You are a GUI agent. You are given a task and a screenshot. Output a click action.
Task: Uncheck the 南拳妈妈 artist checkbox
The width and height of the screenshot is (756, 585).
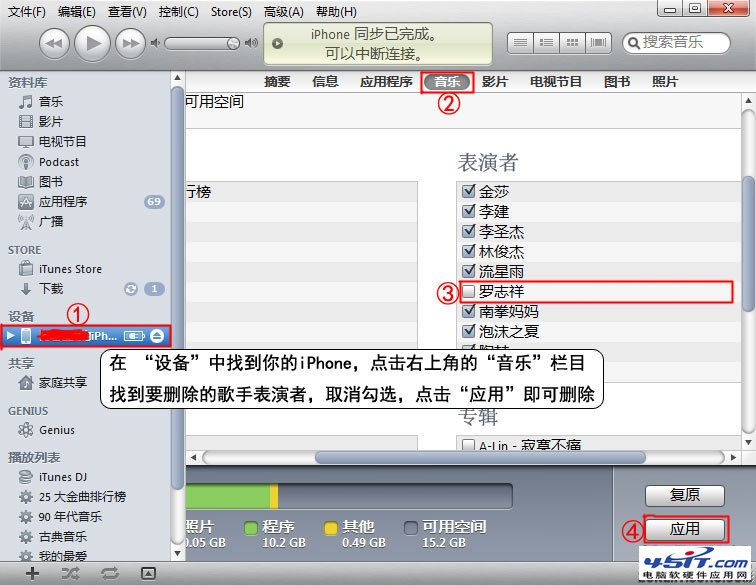point(469,311)
